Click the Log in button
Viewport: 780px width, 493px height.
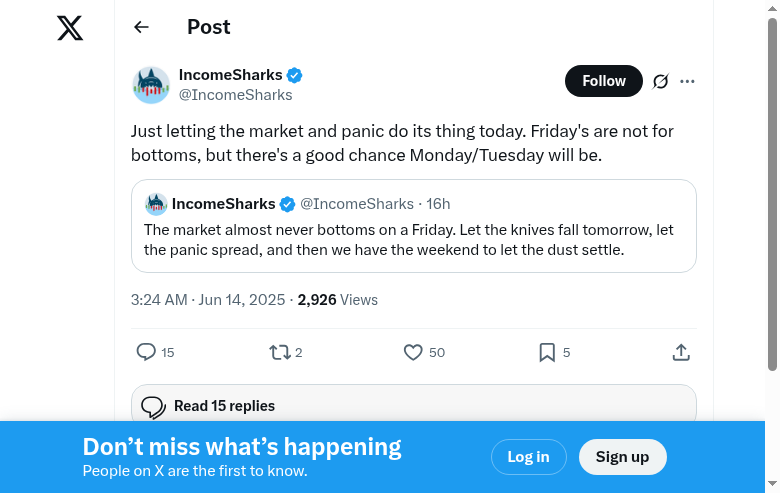528,457
